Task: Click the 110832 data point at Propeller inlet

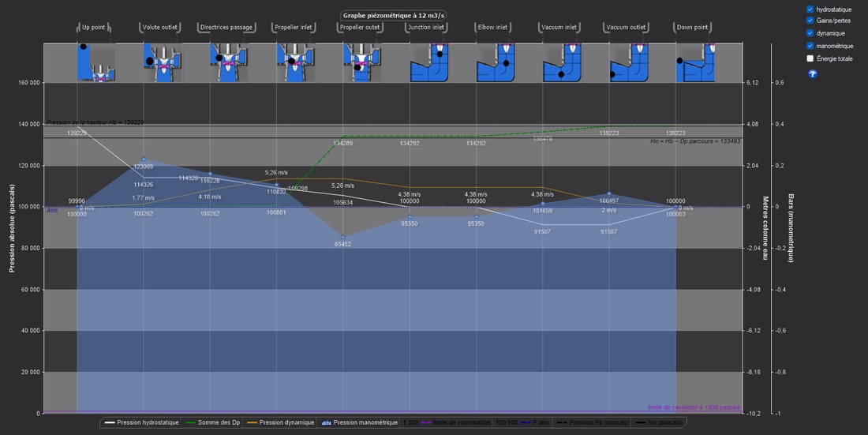Action: [x=277, y=185]
